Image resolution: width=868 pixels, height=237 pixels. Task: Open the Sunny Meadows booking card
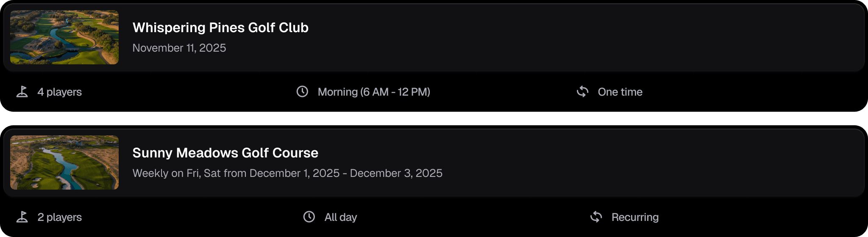[593, 163]
